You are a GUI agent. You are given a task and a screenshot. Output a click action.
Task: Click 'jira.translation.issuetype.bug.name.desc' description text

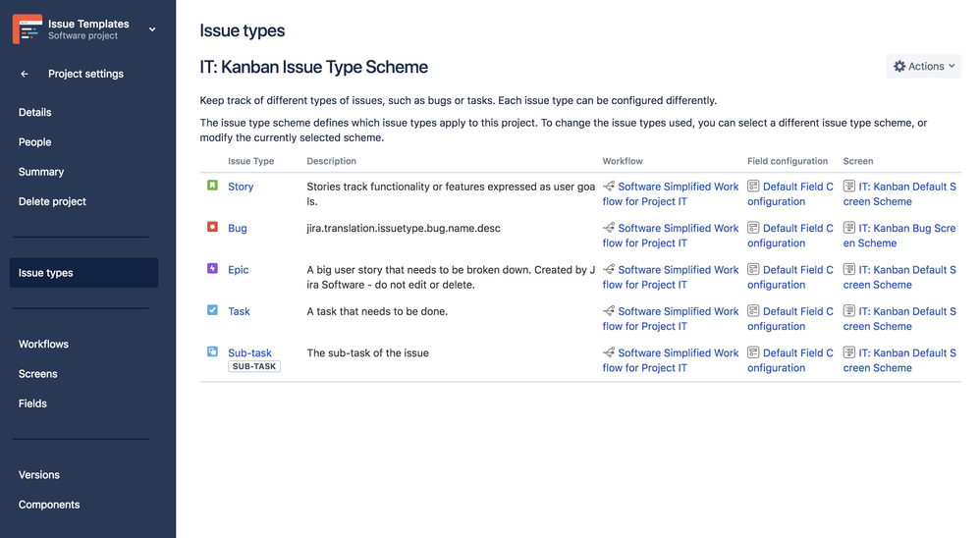click(404, 229)
